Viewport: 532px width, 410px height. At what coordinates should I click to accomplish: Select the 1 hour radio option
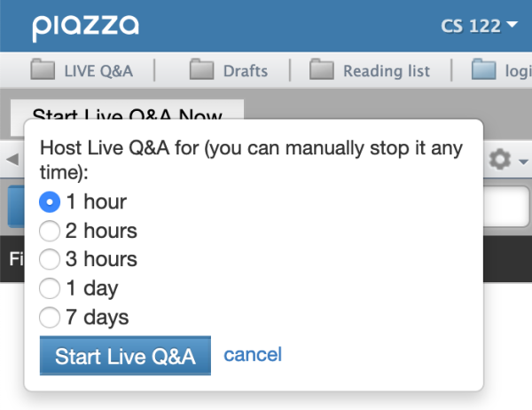coord(51,201)
